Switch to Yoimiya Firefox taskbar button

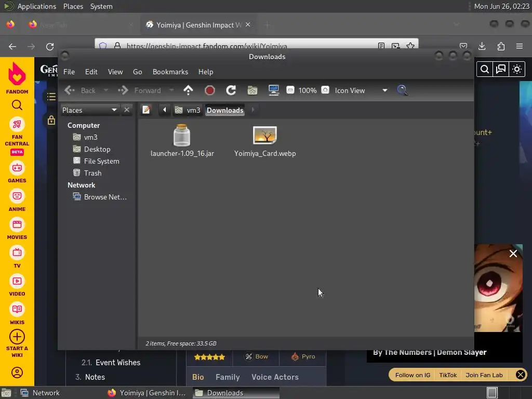pos(147,393)
